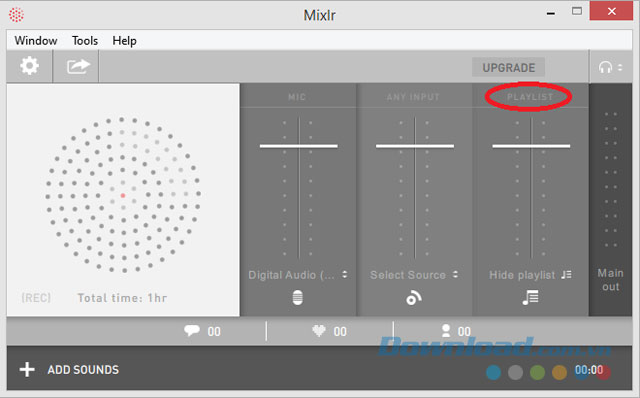This screenshot has width=640, height=398.
Task: Toggle the playlist music note icon
Action: point(531,298)
